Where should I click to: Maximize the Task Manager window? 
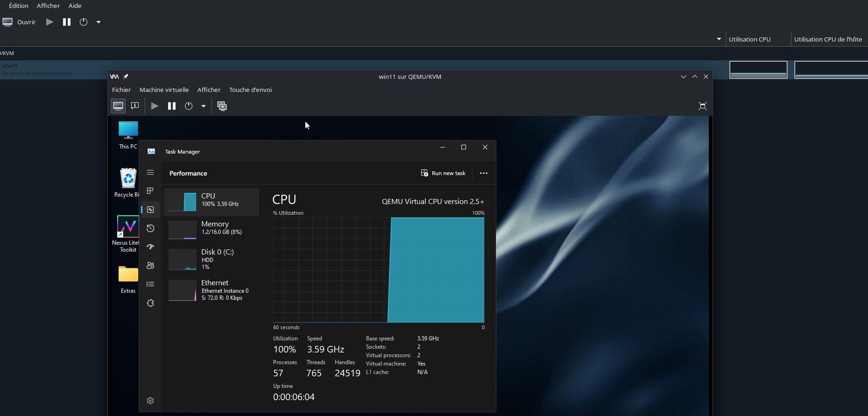[464, 147]
